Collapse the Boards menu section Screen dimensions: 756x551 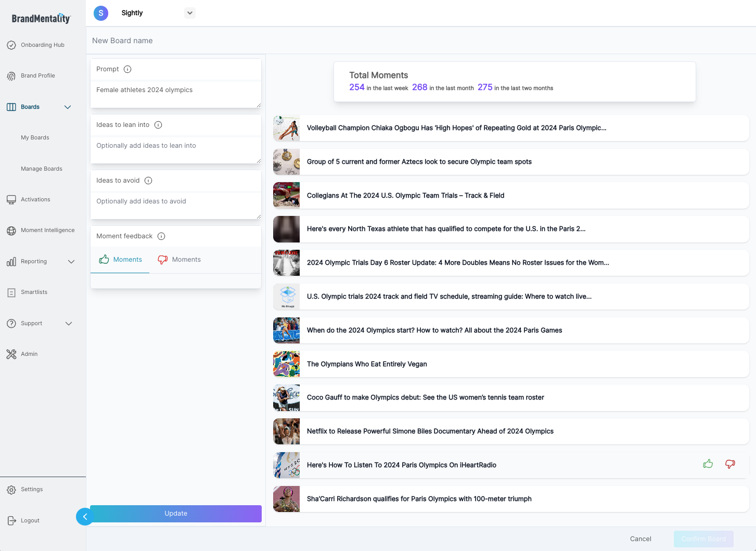pos(68,107)
